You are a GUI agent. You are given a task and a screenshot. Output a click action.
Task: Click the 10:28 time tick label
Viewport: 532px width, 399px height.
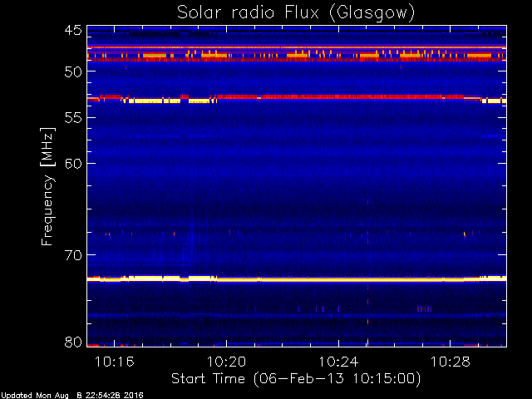tap(451, 362)
